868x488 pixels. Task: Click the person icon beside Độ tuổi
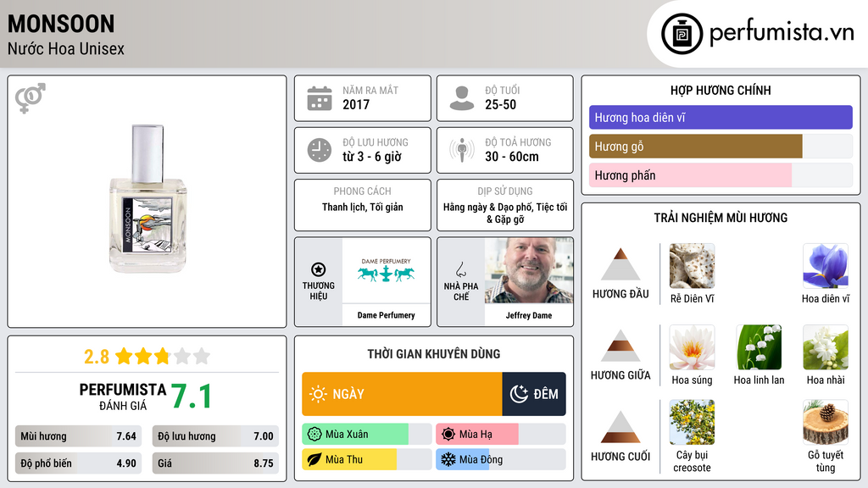coord(462,98)
